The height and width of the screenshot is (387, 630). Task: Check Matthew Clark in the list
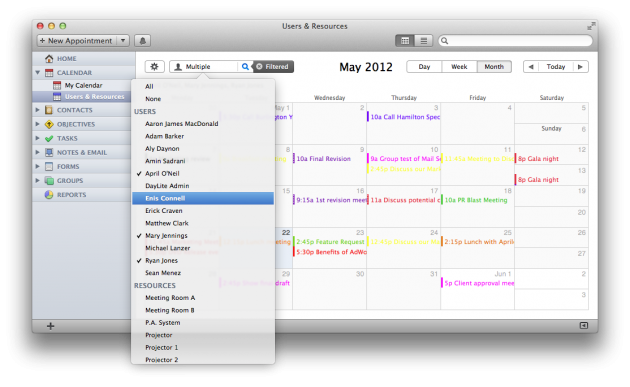click(203, 223)
